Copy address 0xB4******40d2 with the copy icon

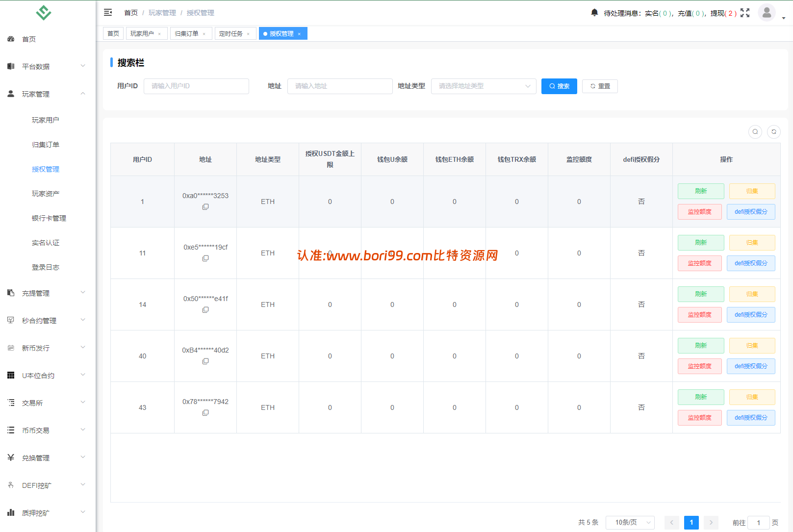point(205,361)
